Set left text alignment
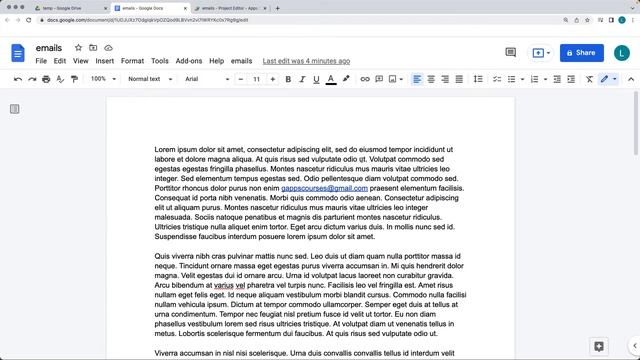Screen dimensions: 640x360 [417, 79]
